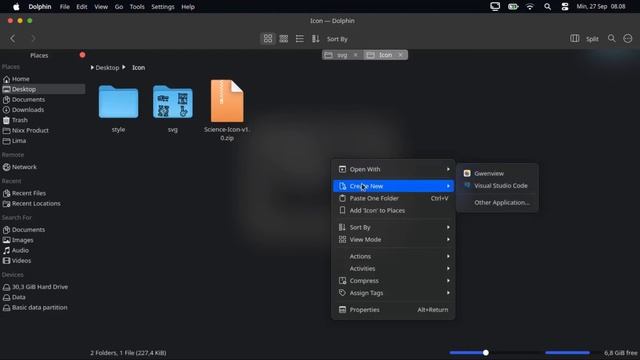Viewport: 640px width, 360px height.
Task: Go forward with the toolbar forward arrow
Action: [x=33, y=39]
